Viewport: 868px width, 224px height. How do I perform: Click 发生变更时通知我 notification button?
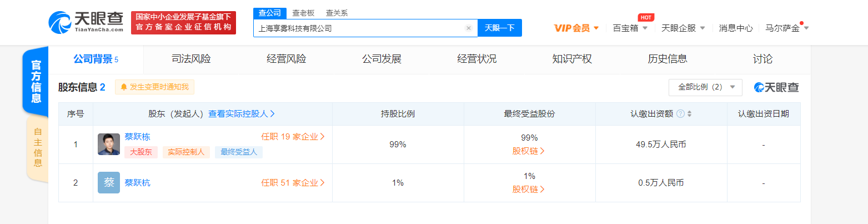click(x=155, y=87)
